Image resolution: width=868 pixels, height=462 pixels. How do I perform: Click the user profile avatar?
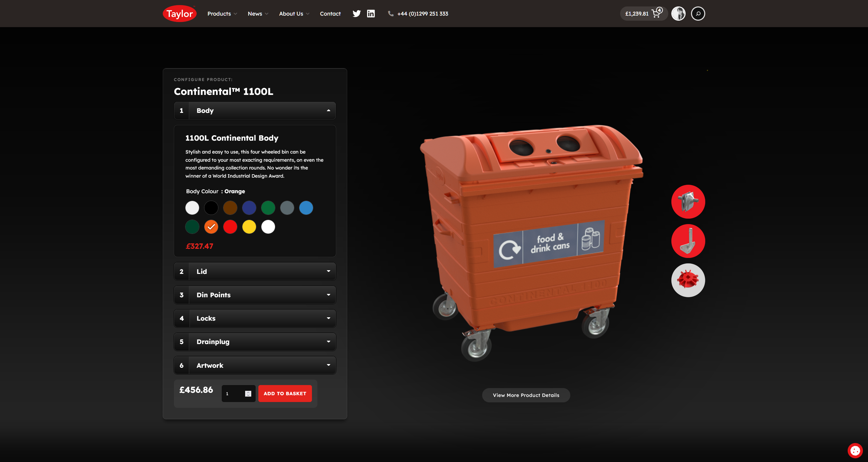point(678,14)
